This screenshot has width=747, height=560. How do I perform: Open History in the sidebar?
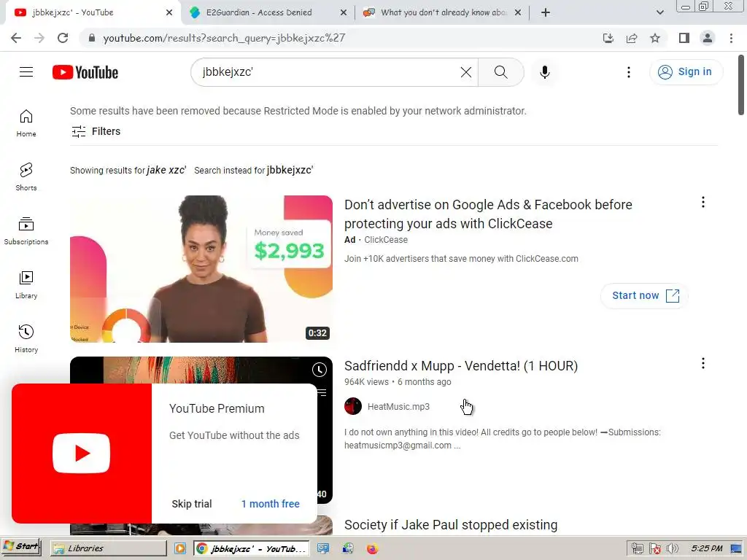26,338
